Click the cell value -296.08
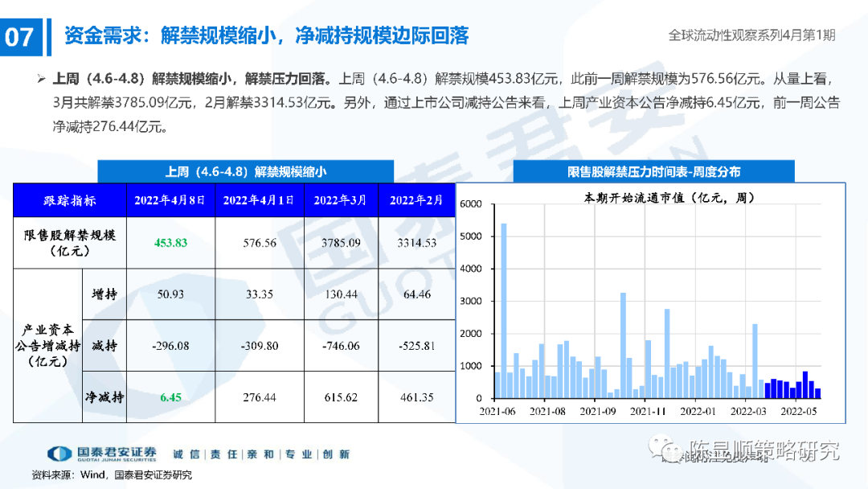Image resolution: width=868 pixels, height=489 pixels. tap(170, 346)
